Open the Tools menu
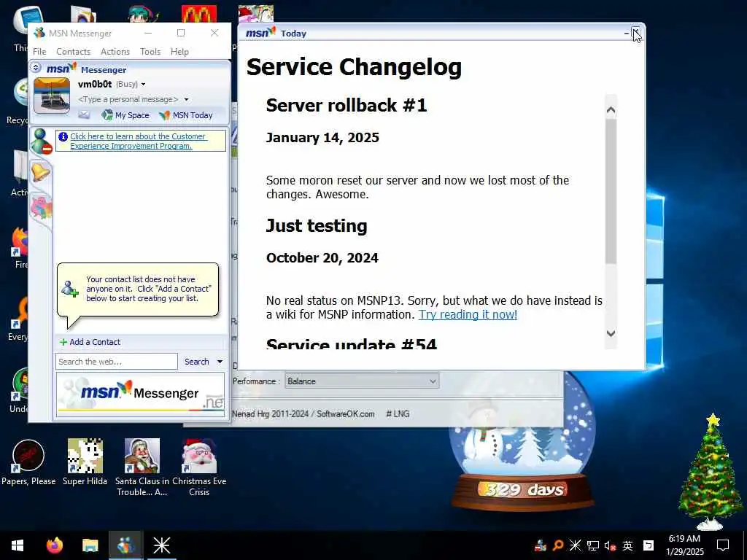 click(150, 52)
